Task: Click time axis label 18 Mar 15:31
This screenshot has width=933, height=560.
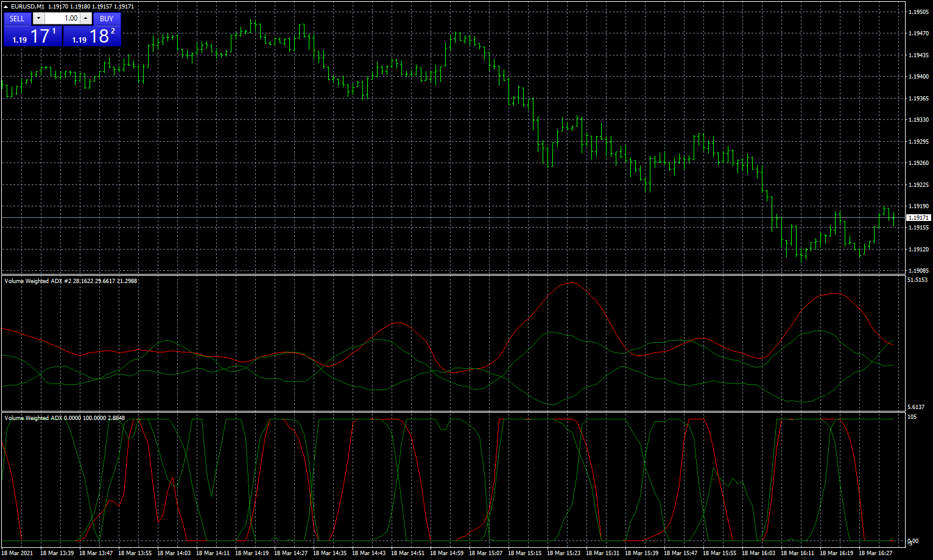Action: [603, 553]
